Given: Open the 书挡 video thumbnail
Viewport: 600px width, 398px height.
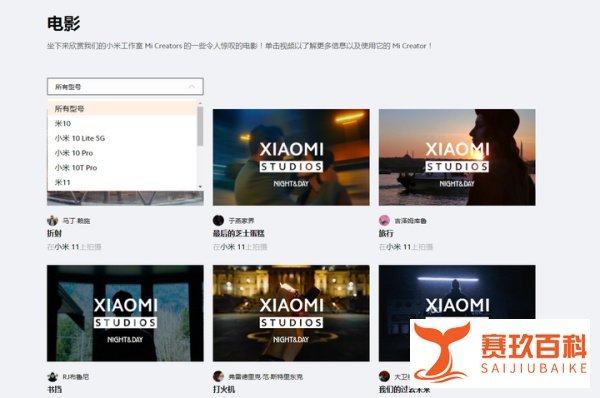Looking at the screenshot, I should (x=125, y=313).
